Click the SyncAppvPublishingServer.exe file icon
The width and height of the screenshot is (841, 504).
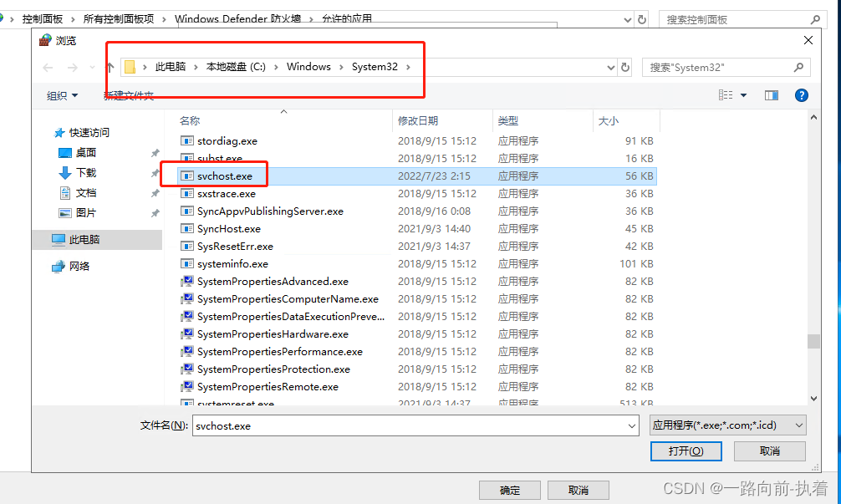click(186, 211)
